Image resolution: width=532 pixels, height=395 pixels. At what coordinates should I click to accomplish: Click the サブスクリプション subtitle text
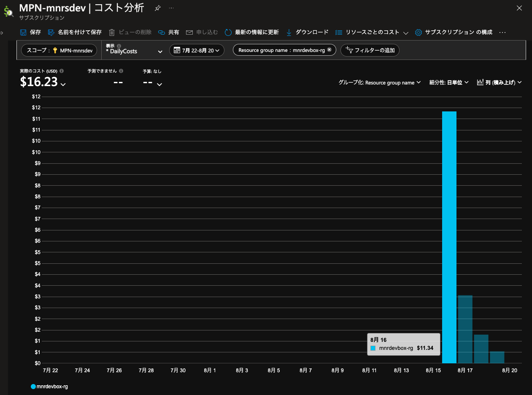pyautogui.click(x=42, y=18)
